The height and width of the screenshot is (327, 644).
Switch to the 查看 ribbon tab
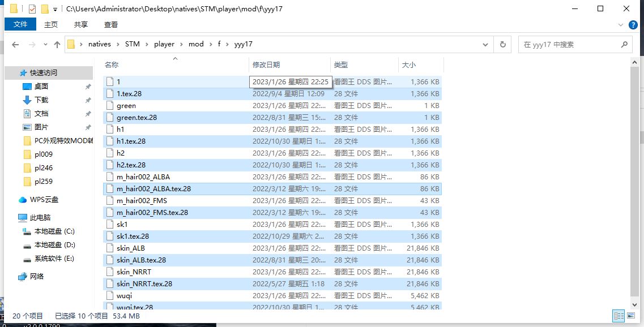point(110,24)
